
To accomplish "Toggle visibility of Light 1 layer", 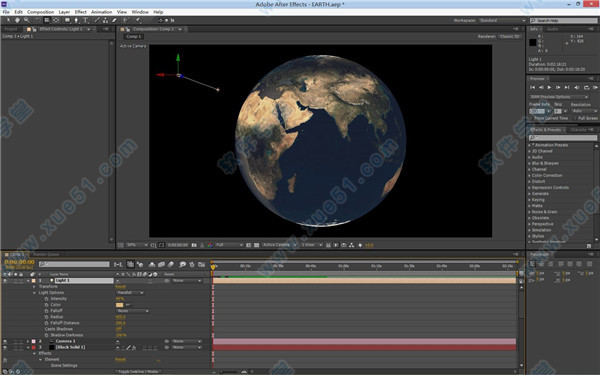I will [5, 280].
